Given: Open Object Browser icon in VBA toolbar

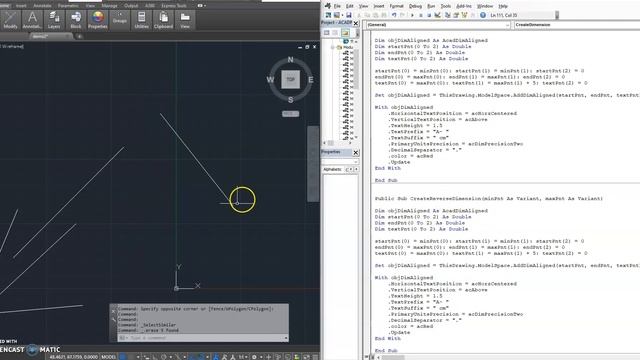Looking at the screenshot, I should [464, 15].
